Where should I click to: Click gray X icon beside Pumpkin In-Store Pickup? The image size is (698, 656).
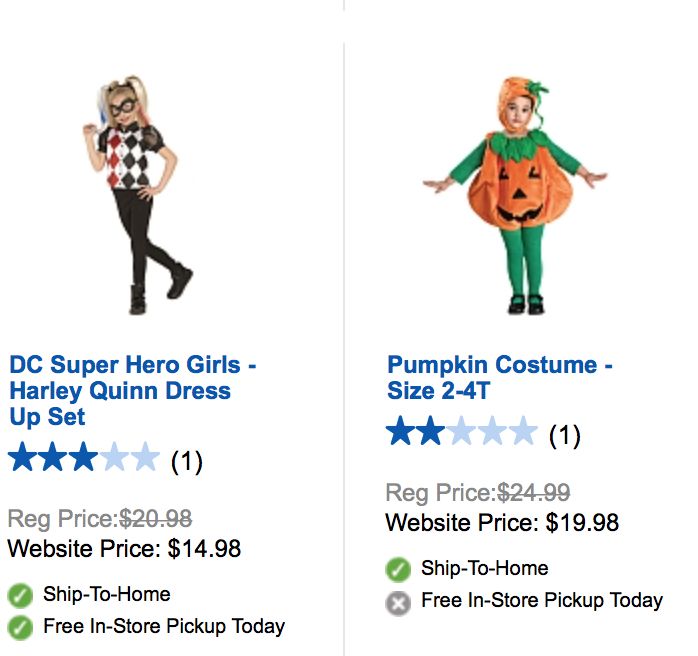coord(398,603)
